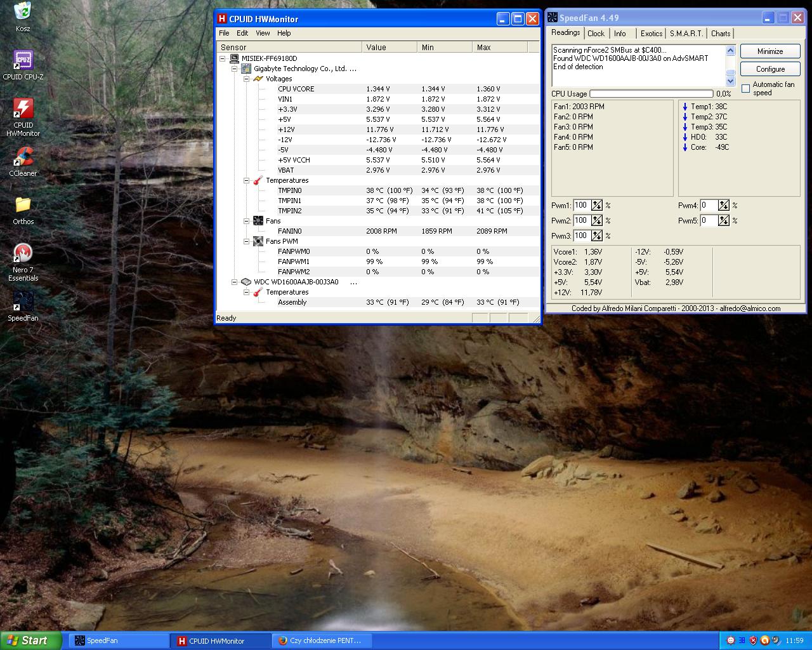The height and width of the screenshot is (650, 812).
Task: Click the Firefox taskbar button
Action: 321,640
